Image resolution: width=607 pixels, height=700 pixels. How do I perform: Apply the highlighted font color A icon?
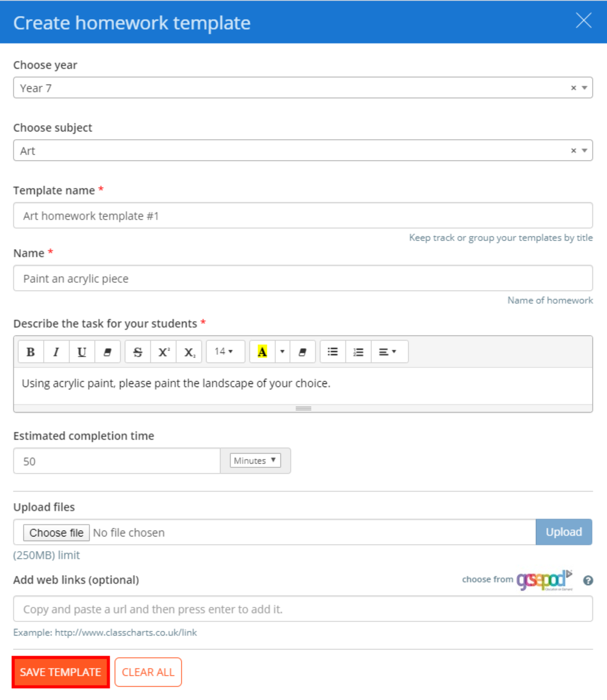pyautogui.click(x=262, y=352)
